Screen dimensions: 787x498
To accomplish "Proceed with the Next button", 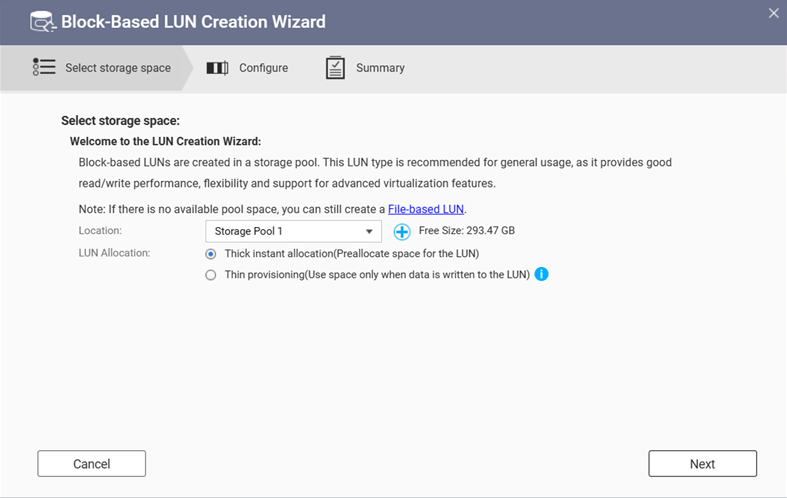I will (702, 464).
